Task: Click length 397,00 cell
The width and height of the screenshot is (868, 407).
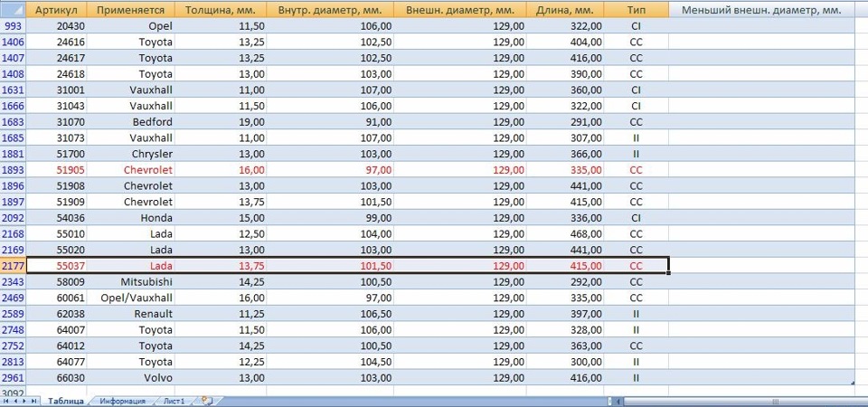Action: coord(565,314)
